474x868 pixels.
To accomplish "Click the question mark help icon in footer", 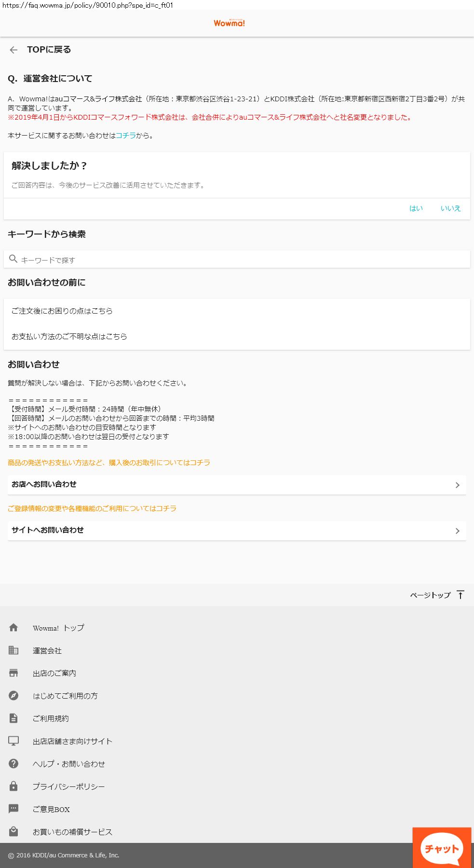I will pyautogui.click(x=14, y=763).
